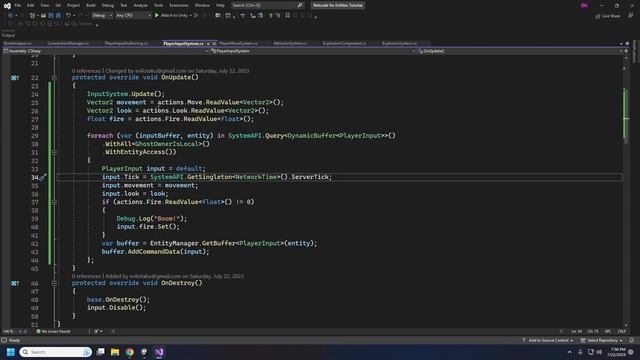This screenshot has width=640, height=360.
Task: Click the Live Share button
Action: pyautogui.click(x=607, y=16)
